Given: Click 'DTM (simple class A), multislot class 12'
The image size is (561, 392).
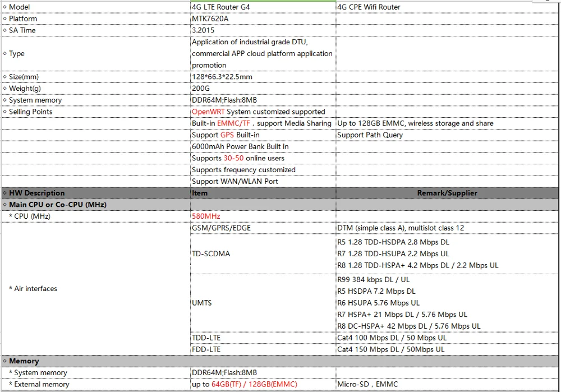Looking at the screenshot, I should pyautogui.click(x=447, y=228).
